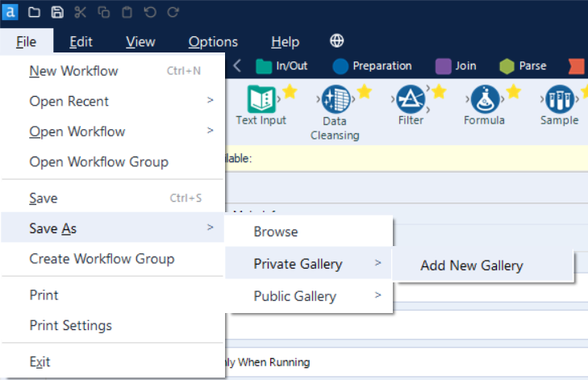
Task: Toggle favorite star on Formula tool
Action: [x=513, y=91]
